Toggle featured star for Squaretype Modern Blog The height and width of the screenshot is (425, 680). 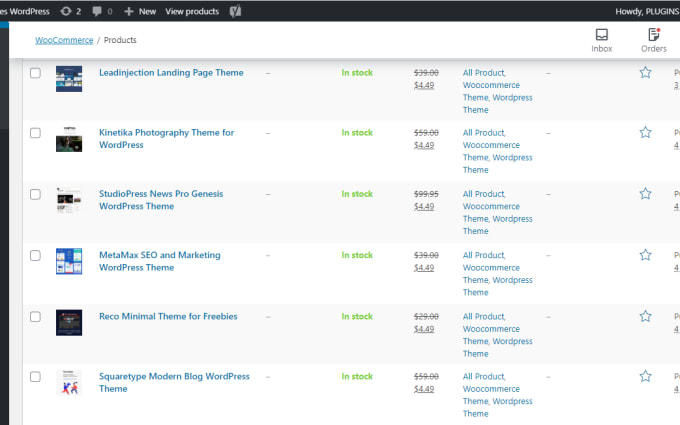pos(645,376)
